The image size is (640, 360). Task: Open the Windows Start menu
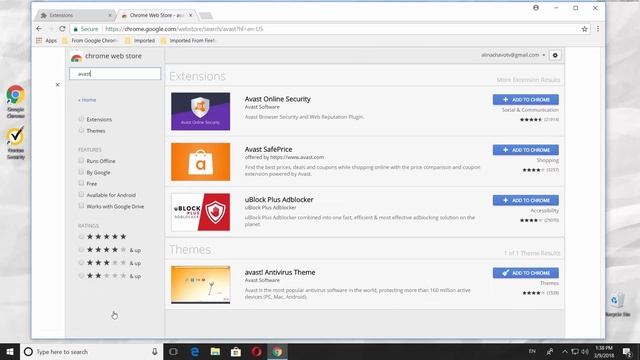point(10,351)
